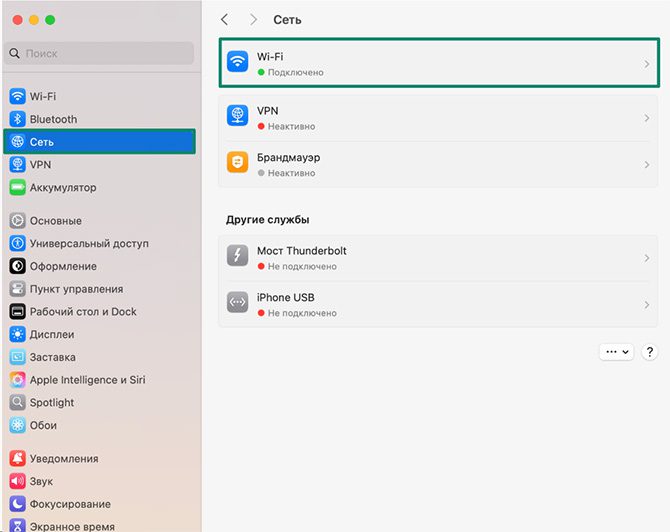Click Неактивно status under Брандмауэр
The height and width of the screenshot is (532, 670).
coord(291,173)
